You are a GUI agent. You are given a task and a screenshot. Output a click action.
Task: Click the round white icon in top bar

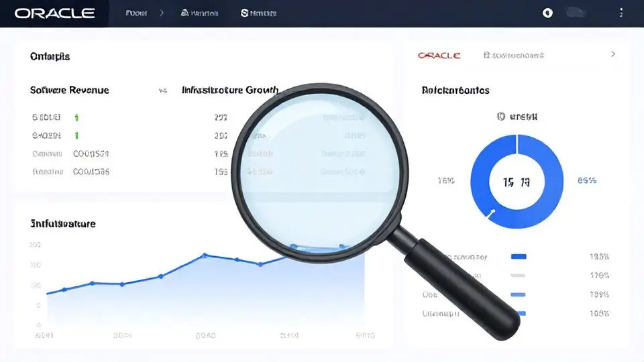[547, 13]
